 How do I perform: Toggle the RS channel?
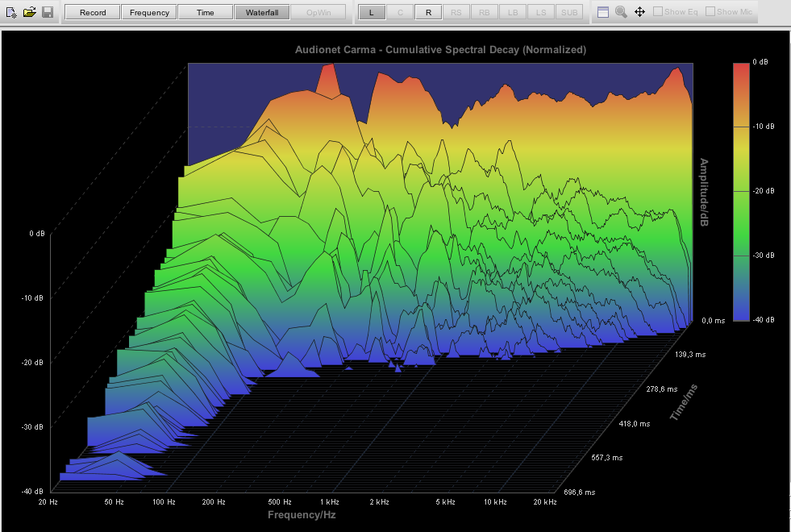tap(456, 12)
